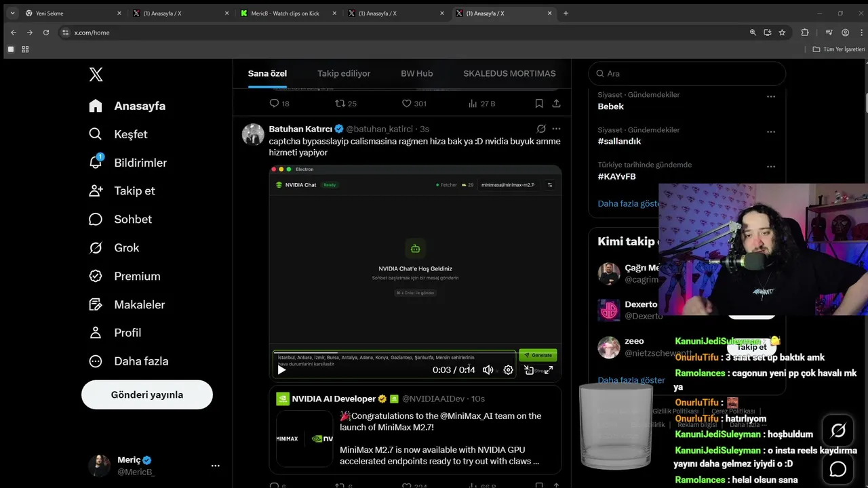Switch to the Sana özel tab
The height and width of the screenshot is (488, 868).
267,73
